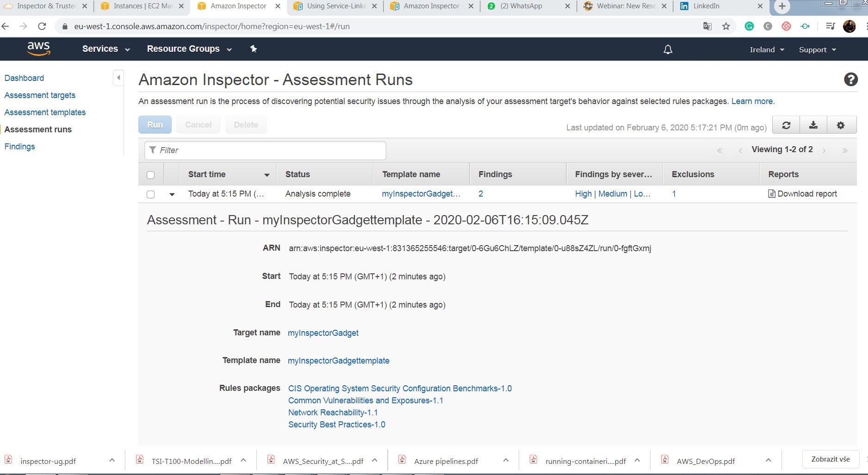Click the Cancel button
This screenshot has width=868, height=475.
pyautogui.click(x=198, y=124)
